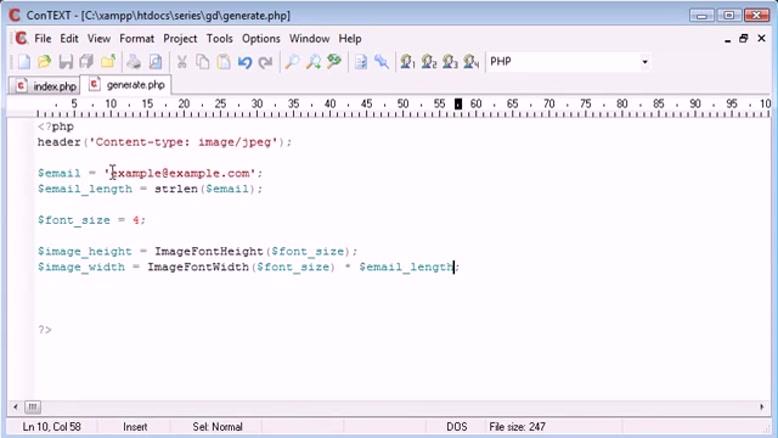
Task: Click the 'DOS' status bar entry
Action: coord(456,427)
